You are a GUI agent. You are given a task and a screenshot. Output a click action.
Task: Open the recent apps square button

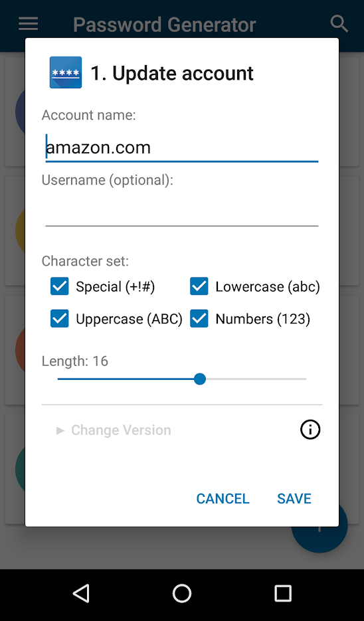pyautogui.click(x=283, y=594)
